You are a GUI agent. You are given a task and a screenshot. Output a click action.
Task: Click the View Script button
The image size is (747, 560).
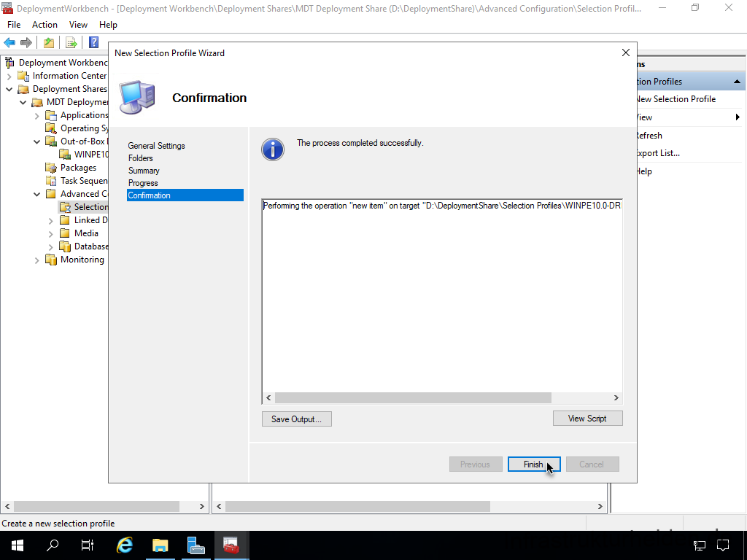587,419
